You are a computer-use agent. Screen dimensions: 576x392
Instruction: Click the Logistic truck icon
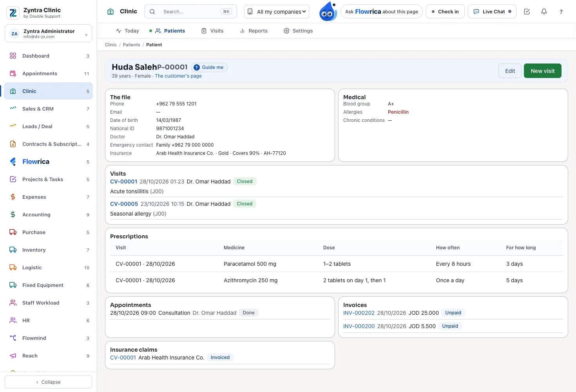point(13,268)
